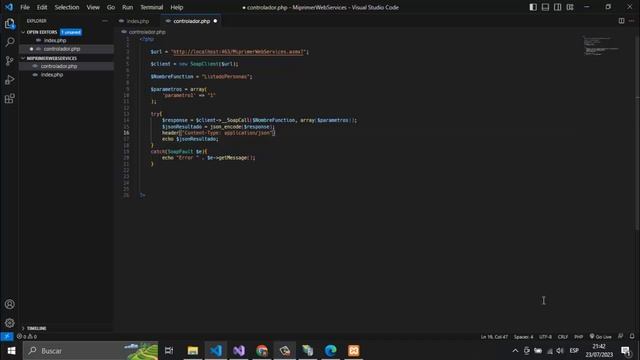Open Customize Layout icon
This screenshot has width=640, height=360.
(x=570, y=7)
